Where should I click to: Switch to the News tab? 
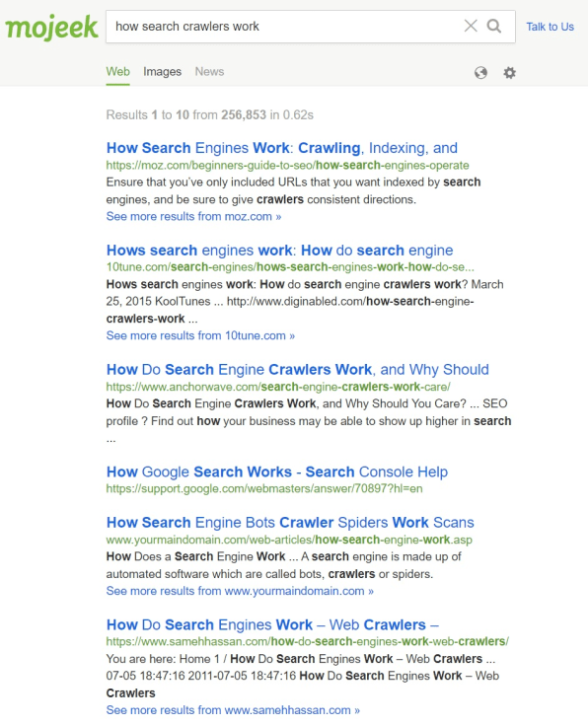pyautogui.click(x=209, y=72)
